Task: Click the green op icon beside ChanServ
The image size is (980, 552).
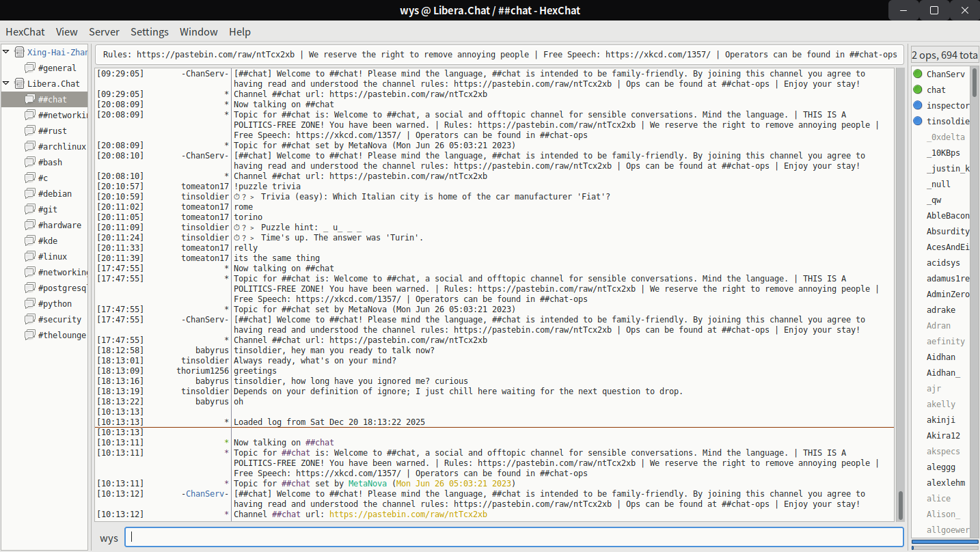Action: (918, 74)
